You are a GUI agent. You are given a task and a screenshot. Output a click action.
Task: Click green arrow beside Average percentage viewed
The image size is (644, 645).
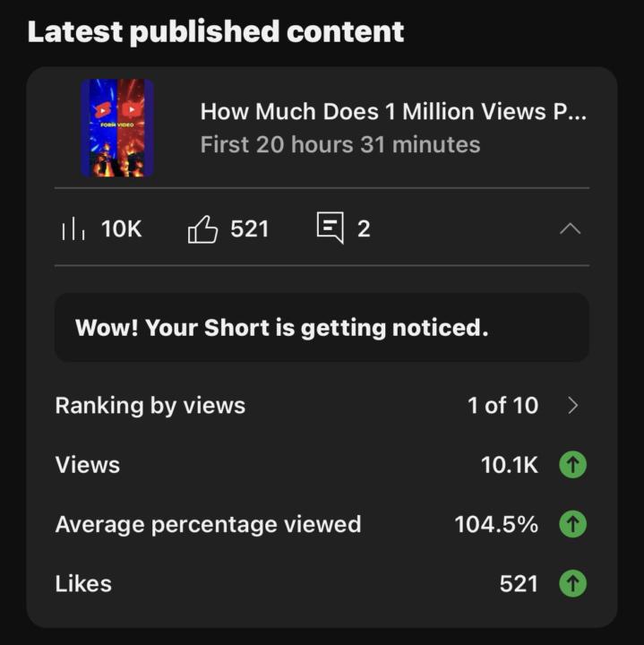[x=572, y=524]
